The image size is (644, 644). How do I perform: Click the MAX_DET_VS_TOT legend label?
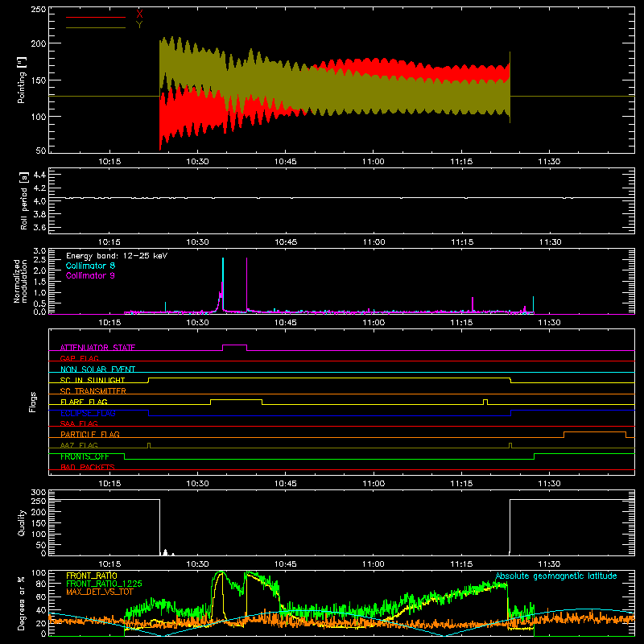coord(100,592)
